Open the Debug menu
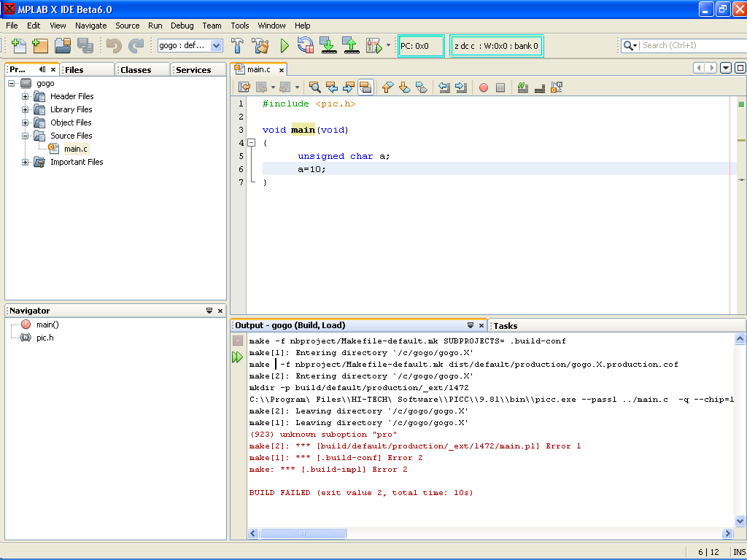The image size is (747, 560). 182,26
